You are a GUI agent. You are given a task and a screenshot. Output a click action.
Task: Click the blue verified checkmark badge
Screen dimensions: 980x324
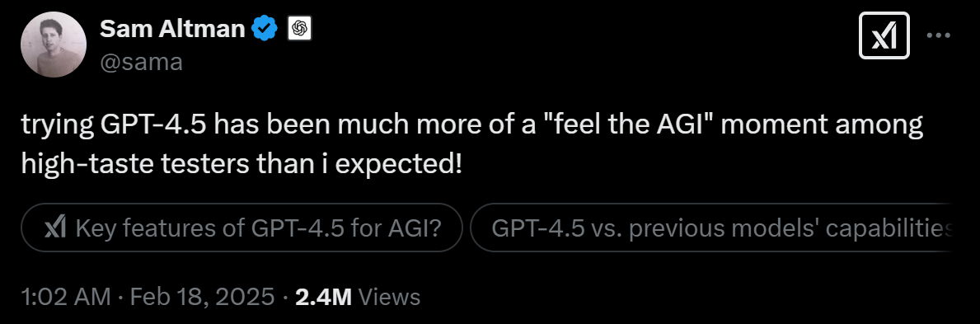265,29
